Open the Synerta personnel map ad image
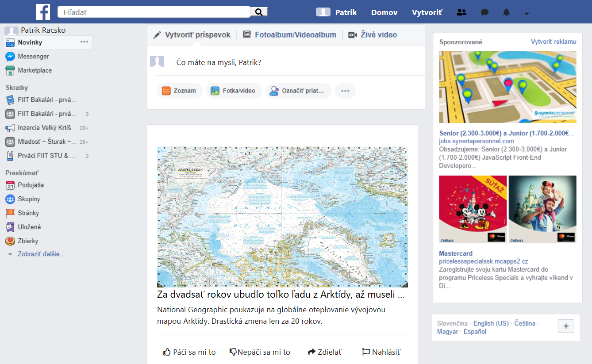 [x=507, y=87]
